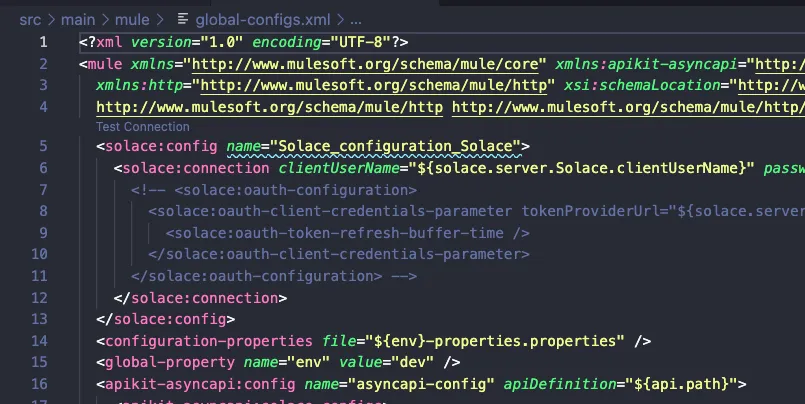Click closing </solace:config> tag
805x404 pixels.
pyautogui.click(x=165, y=319)
